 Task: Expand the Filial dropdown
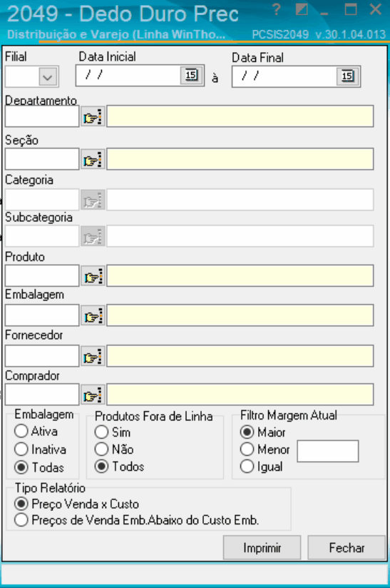point(48,77)
